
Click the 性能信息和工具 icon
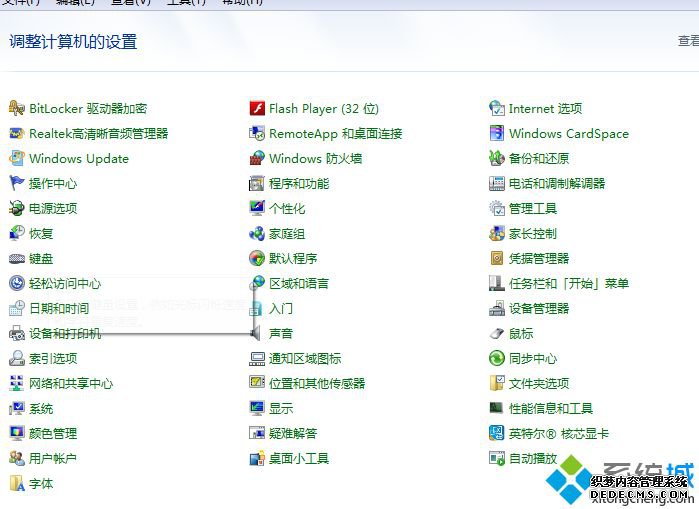(x=497, y=408)
